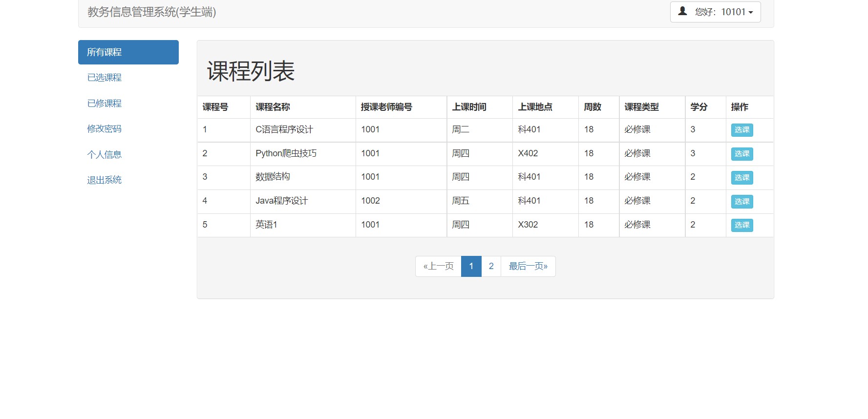The width and height of the screenshot is (868, 419).
Task: Select 选课 button for 数据结构
Action: point(742,178)
